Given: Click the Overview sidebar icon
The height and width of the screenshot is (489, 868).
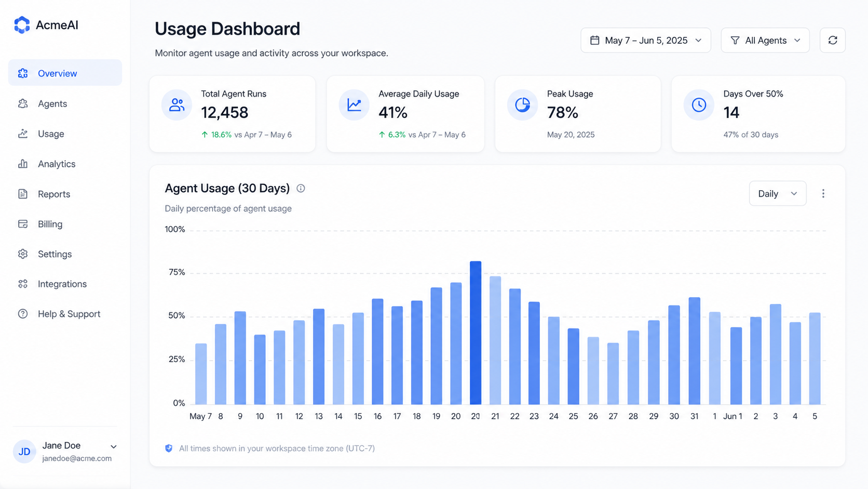Looking at the screenshot, I should point(23,73).
